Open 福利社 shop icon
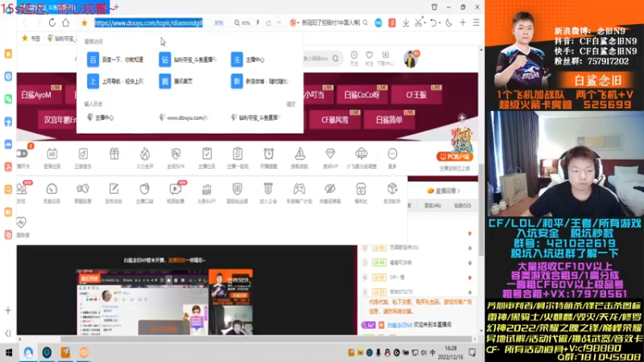The width and height of the screenshot is (644, 362). [361, 189]
